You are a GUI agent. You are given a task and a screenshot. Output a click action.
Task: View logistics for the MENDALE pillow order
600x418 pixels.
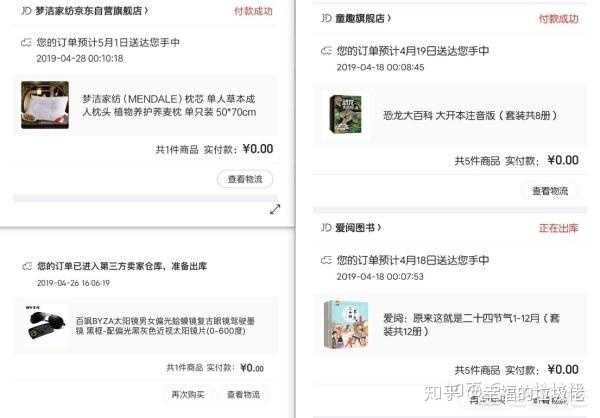click(x=245, y=179)
